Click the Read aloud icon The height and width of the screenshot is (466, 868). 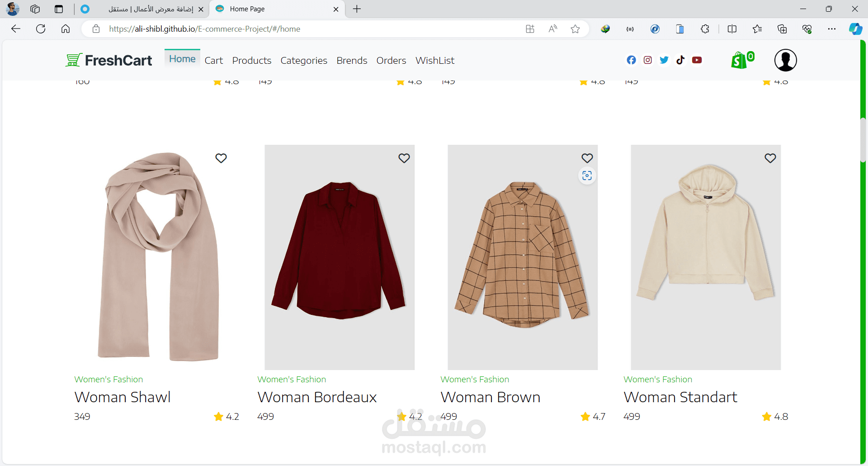pos(553,29)
